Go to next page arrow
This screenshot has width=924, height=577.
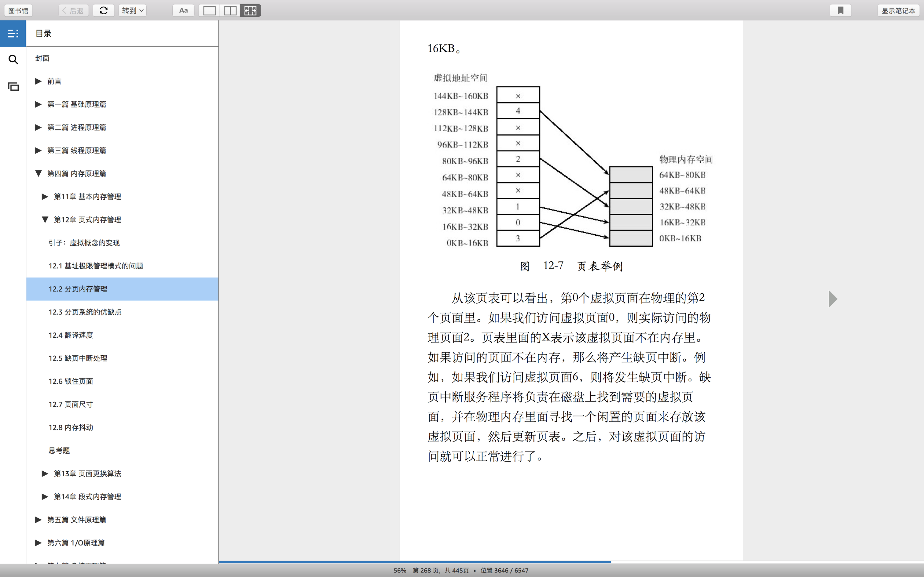(x=833, y=299)
